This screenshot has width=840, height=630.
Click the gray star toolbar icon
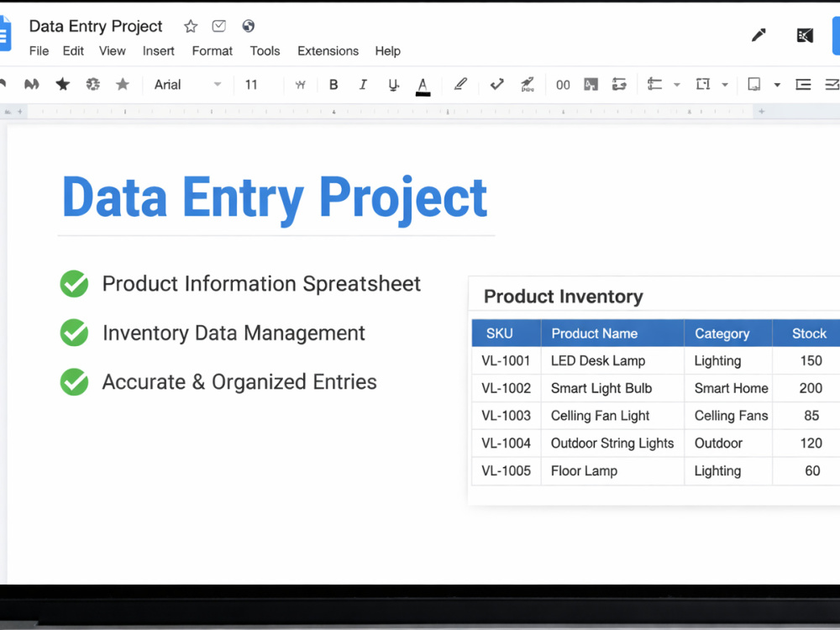pos(123,84)
